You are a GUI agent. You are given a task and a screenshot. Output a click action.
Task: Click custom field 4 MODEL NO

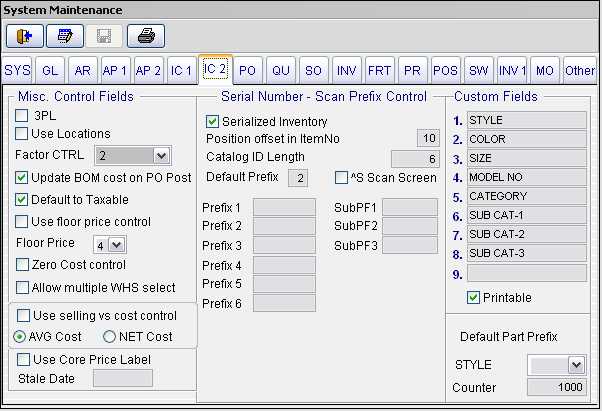(527, 177)
